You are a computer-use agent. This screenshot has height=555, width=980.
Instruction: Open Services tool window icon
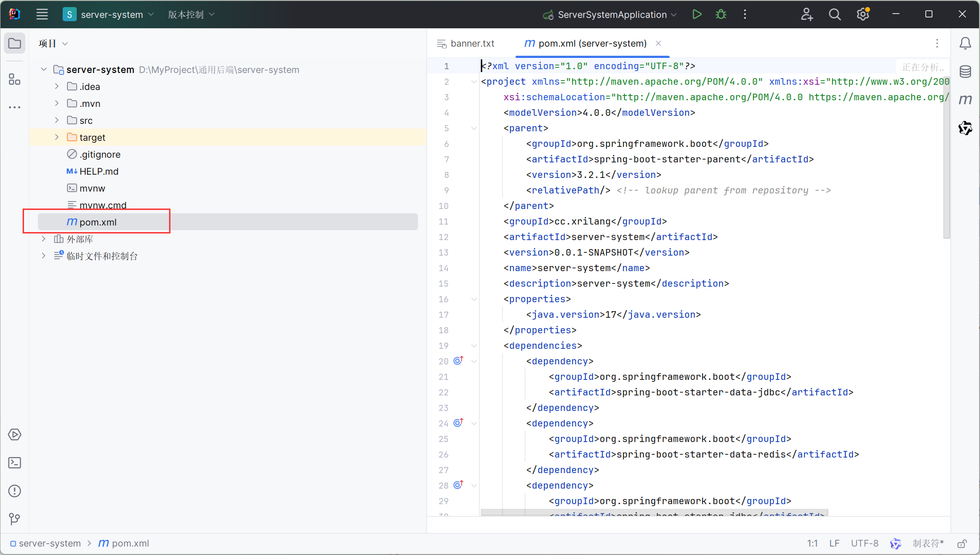coord(15,434)
